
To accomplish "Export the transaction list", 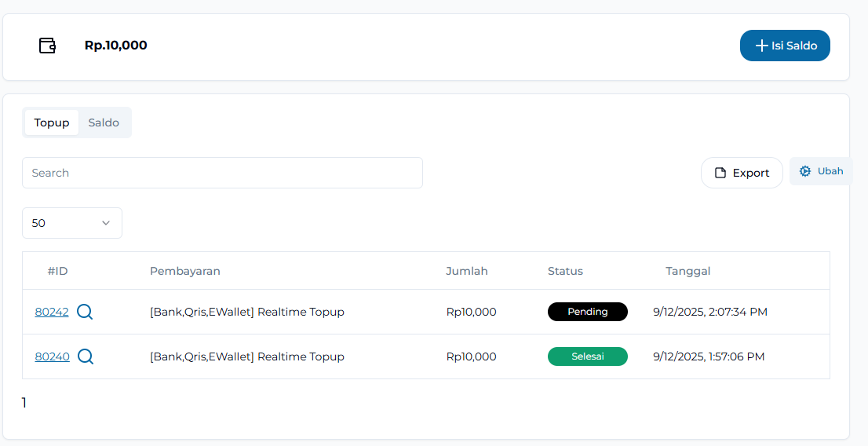I will (x=742, y=173).
